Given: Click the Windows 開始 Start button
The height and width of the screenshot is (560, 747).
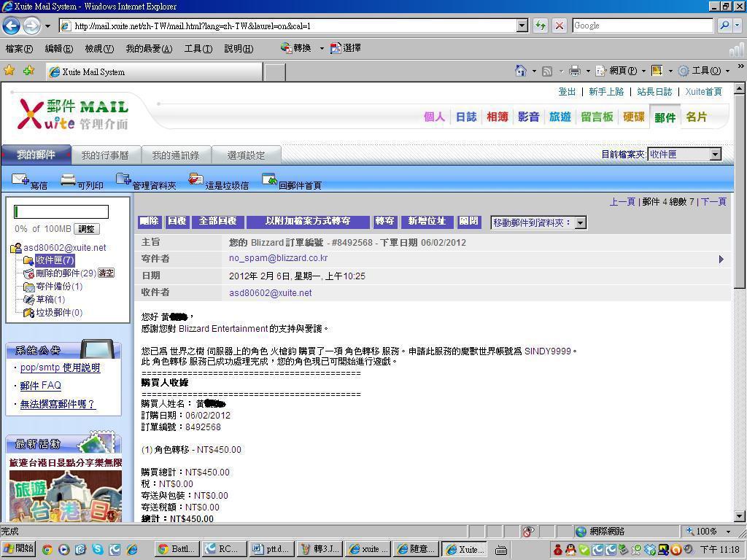Looking at the screenshot, I should [x=18, y=548].
